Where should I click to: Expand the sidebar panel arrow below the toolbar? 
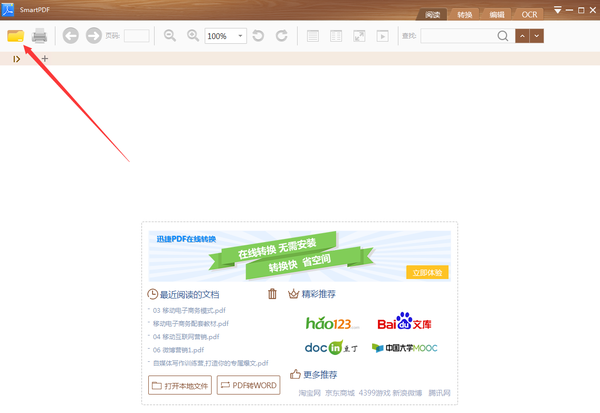(16, 59)
